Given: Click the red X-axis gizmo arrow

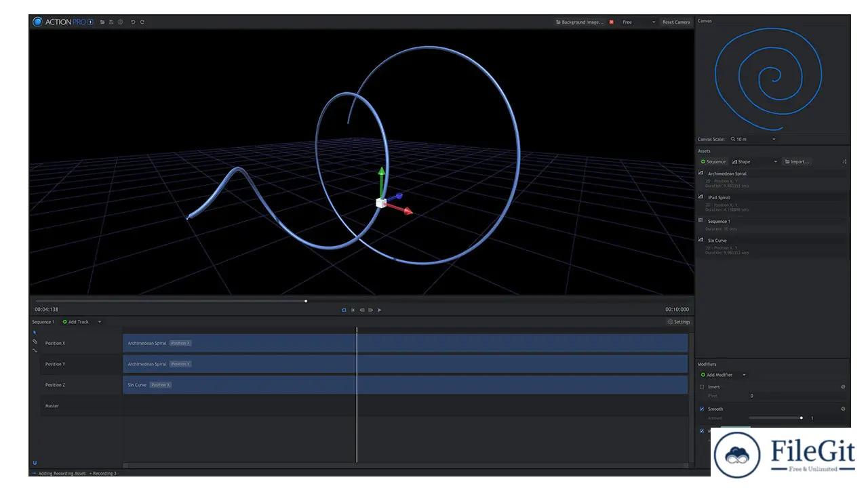Looking at the screenshot, I should pos(401,209).
